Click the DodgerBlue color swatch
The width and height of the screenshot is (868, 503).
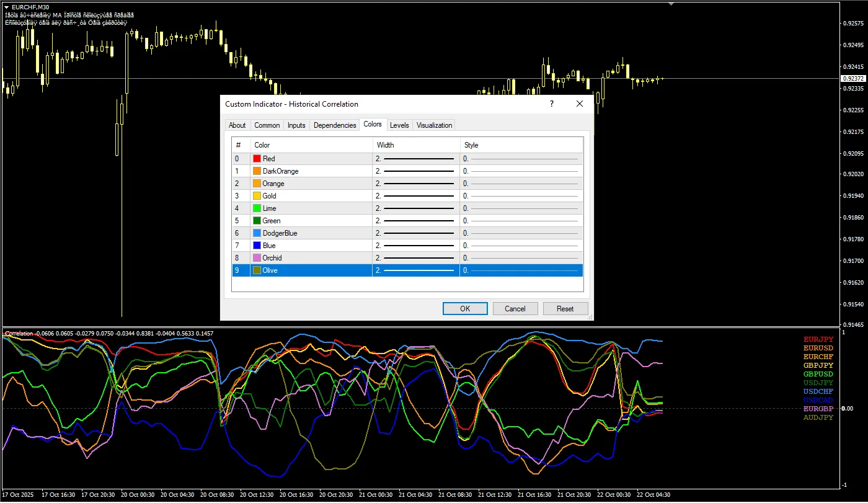(x=257, y=233)
